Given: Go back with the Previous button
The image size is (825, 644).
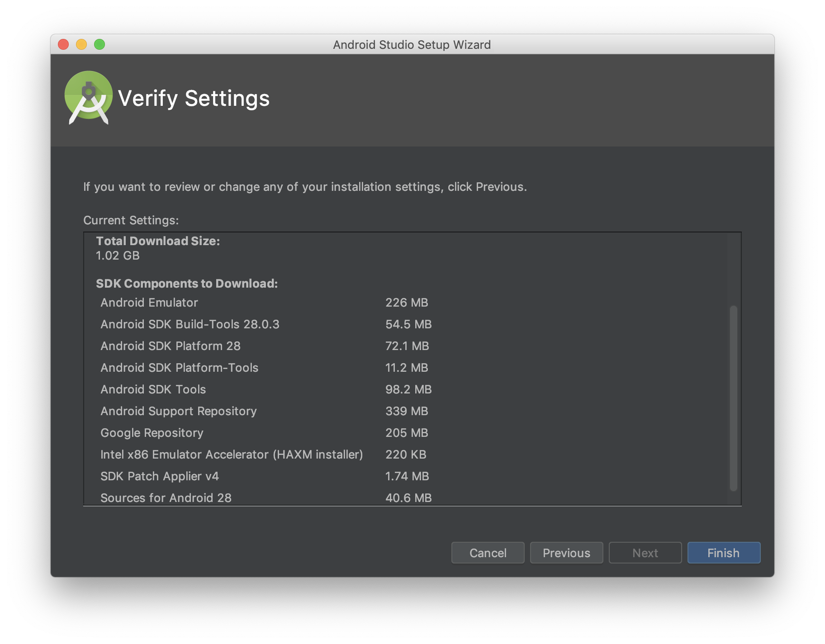Looking at the screenshot, I should 566,553.
